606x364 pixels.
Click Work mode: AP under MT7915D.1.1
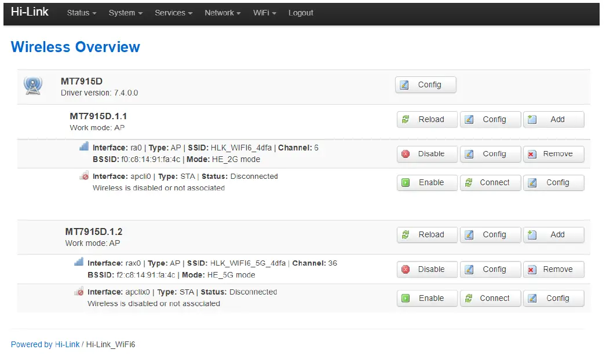[x=97, y=128]
